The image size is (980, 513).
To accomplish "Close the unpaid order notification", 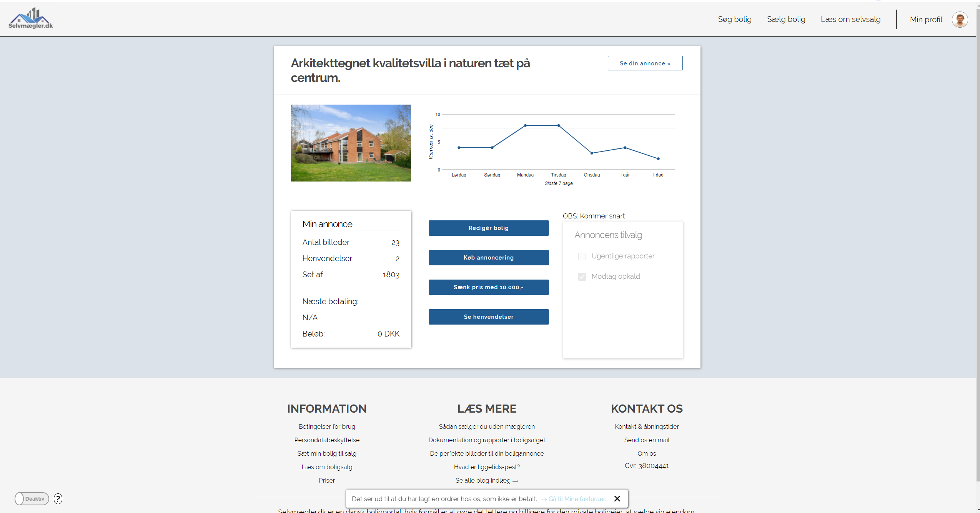I will coord(617,498).
